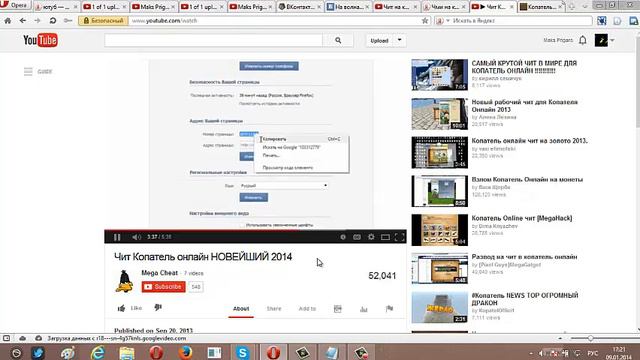Click the 7 videos link
Image resolution: width=640 pixels, height=360 pixels.
pyautogui.click(x=193, y=273)
